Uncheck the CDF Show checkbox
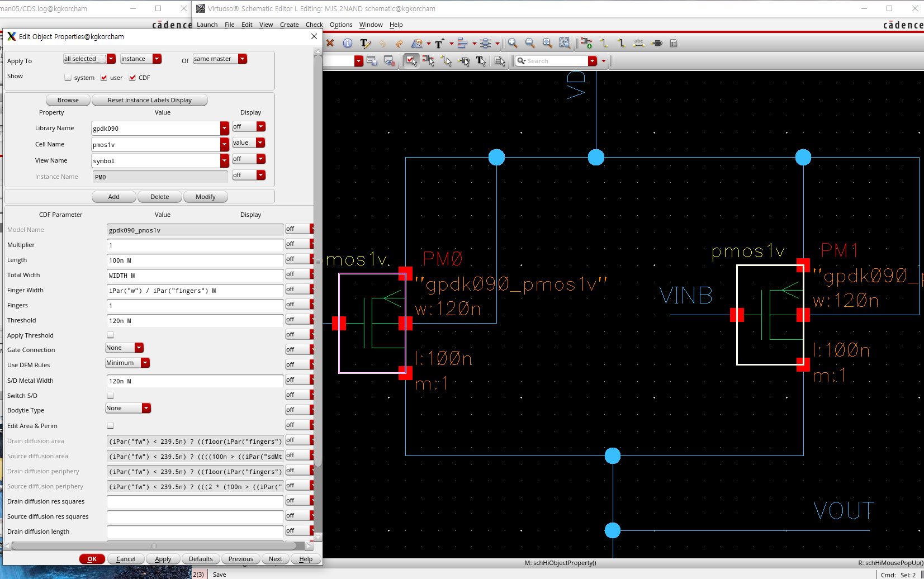The height and width of the screenshot is (579, 924). click(132, 78)
